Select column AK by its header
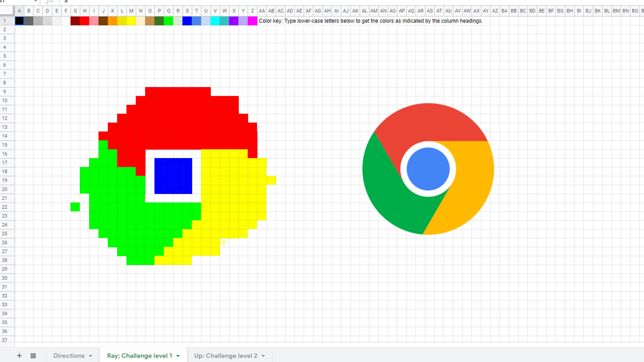The image size is (644, 362). point(355,11)
